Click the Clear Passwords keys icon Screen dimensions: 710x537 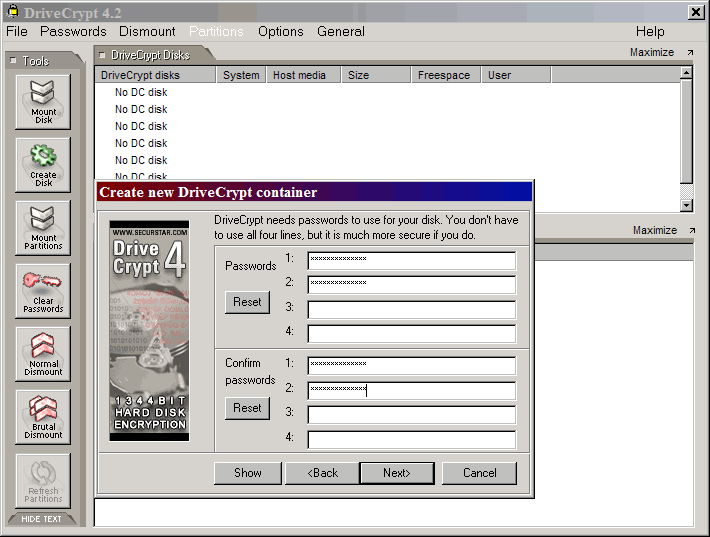pyautogui.click(x=43, y=291)
